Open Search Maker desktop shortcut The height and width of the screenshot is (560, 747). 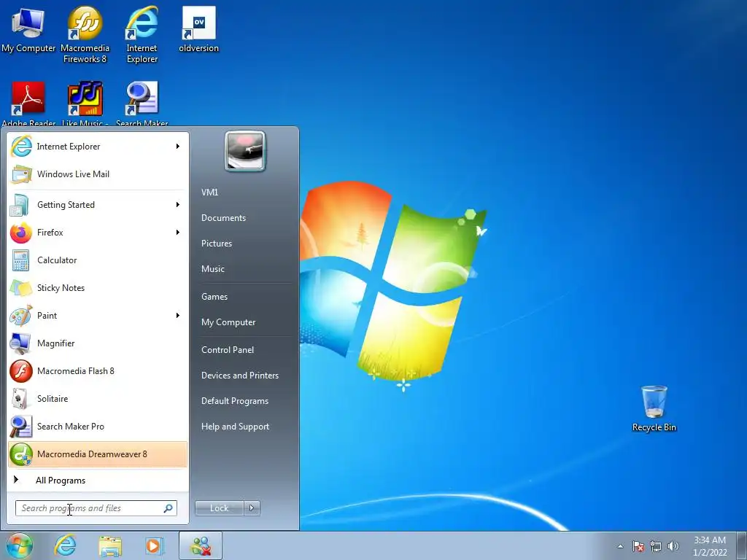[x=142, y=104]
